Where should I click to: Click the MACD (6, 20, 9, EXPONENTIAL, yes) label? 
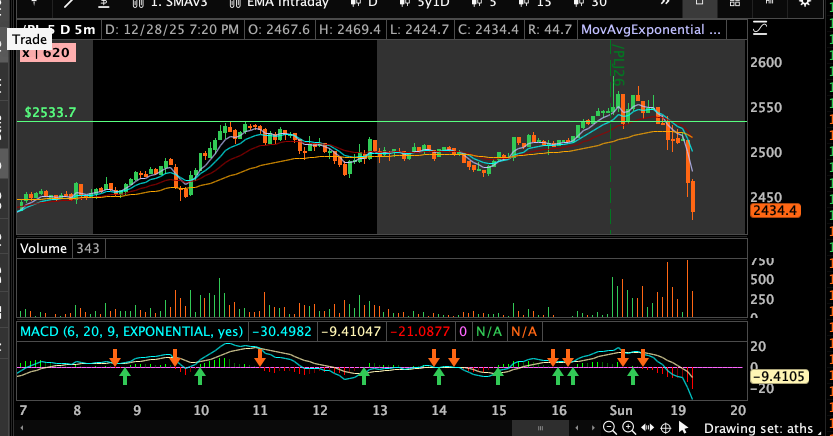coord(132,332)
